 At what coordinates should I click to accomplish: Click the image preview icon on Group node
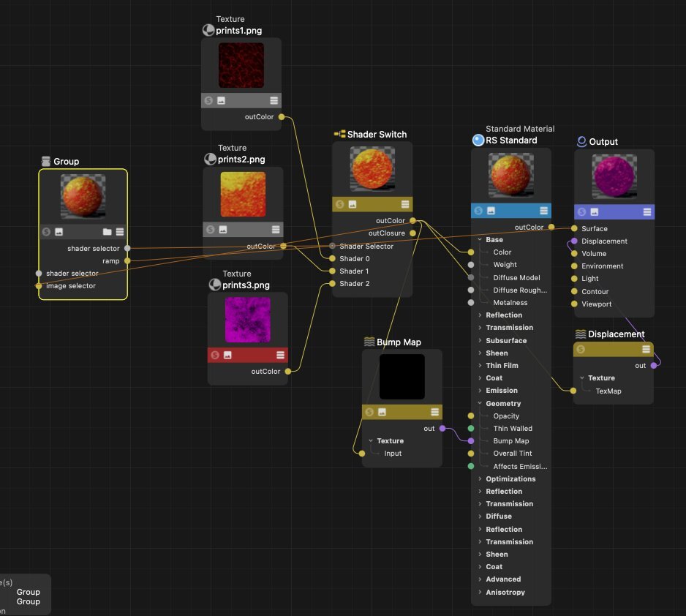59,231
